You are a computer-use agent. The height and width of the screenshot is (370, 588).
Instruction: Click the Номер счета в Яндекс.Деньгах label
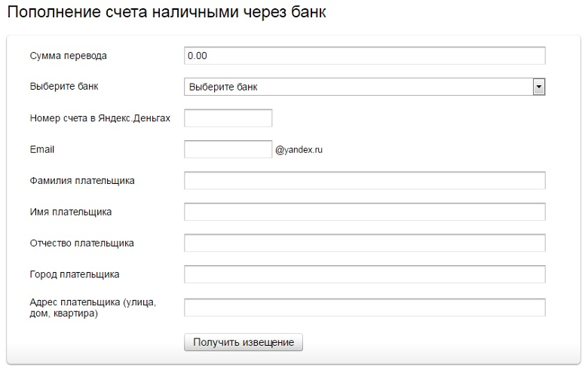[x=100, y=118]
